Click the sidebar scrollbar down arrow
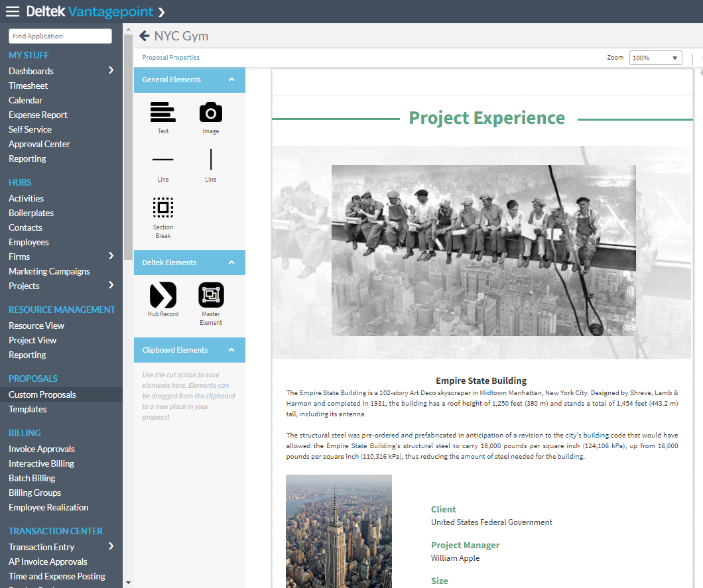Viewport: 703px width, 588px height. tap(128, 583)
